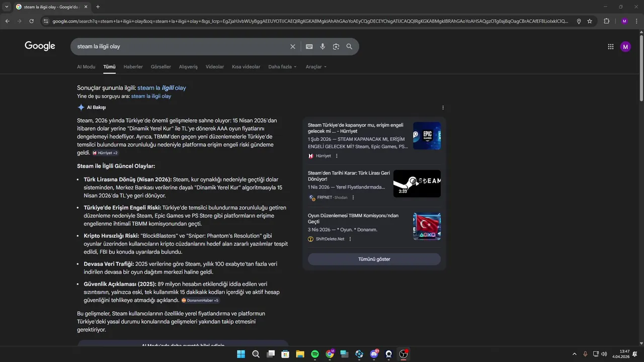The image size is (644, 362).
Task: Expand the Araçlar tools menu
Action: [316, 67]
